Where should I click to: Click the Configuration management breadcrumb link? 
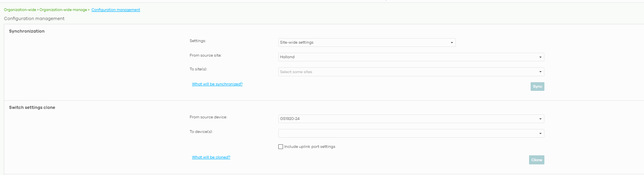point(116,10)
